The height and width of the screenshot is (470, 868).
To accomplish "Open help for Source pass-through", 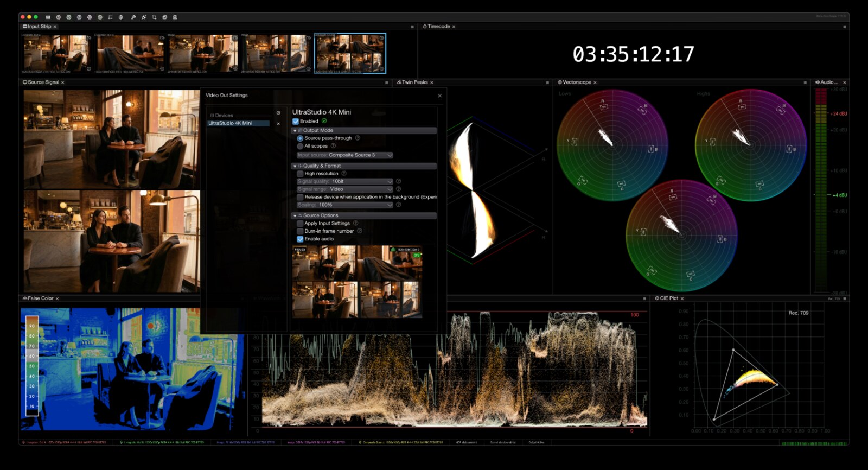I will (x=358, y=138).
